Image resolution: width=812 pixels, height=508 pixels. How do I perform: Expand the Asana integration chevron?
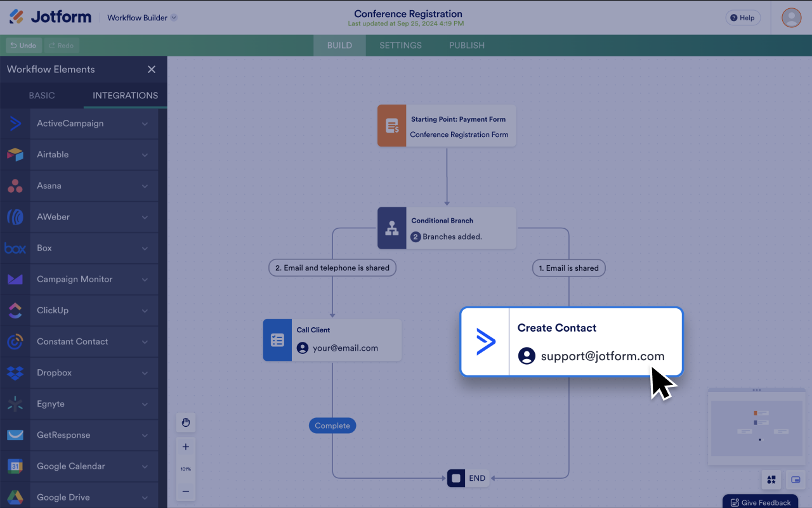pyautogui.click(x=145, y=186)
